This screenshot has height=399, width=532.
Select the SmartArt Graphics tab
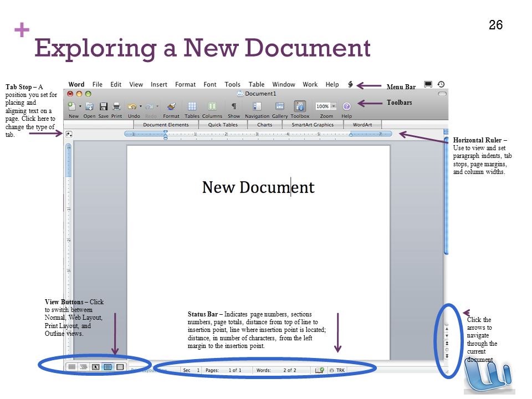point(313,125)
